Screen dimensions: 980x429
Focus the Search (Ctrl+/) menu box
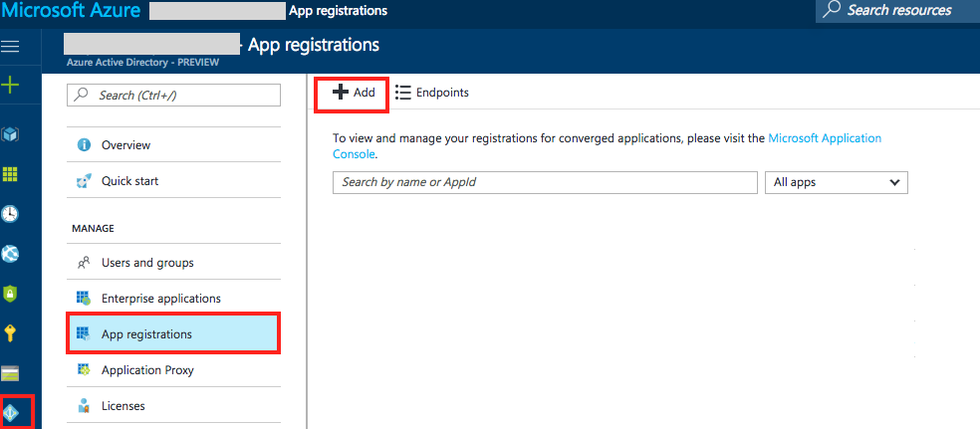click(x=173, y=95)
